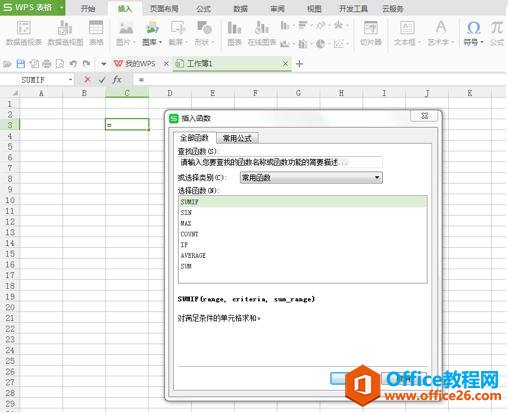
Task: Click the Word Art (艺术字) icon
Action: (441, 27)
